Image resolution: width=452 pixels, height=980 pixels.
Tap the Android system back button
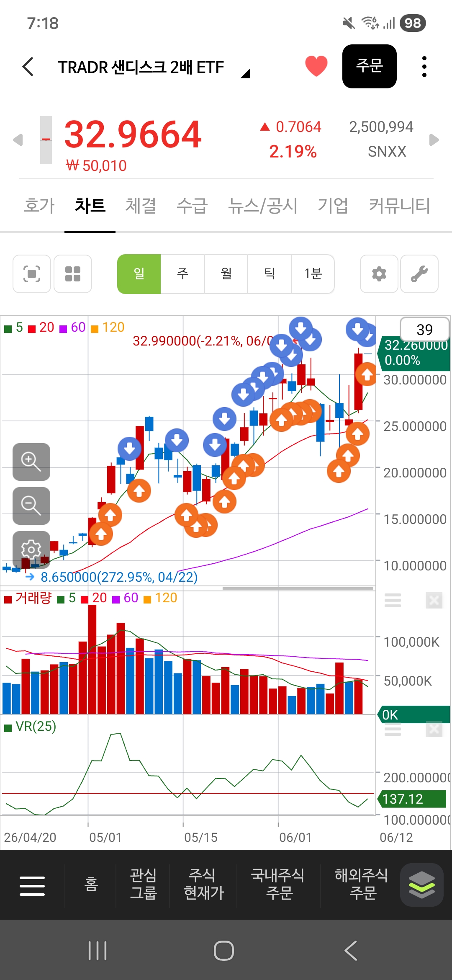[x=351, y=950]
